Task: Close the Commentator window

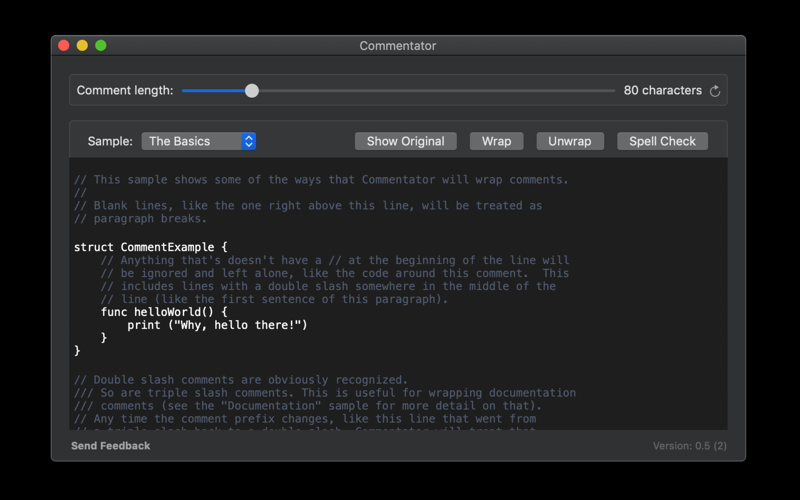Action: pyautogui.click(x=64, y=45)
